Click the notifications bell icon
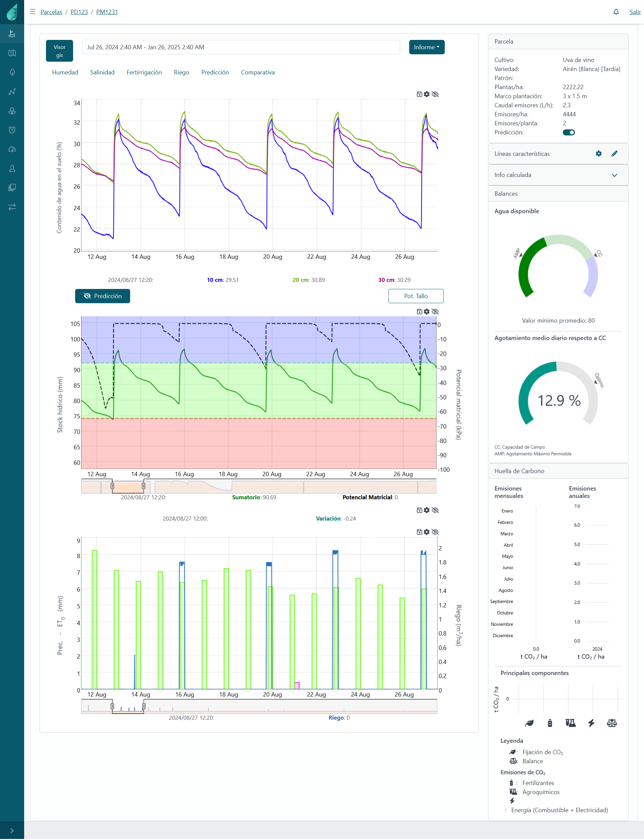The image size is (644, 840). [615, 12]
